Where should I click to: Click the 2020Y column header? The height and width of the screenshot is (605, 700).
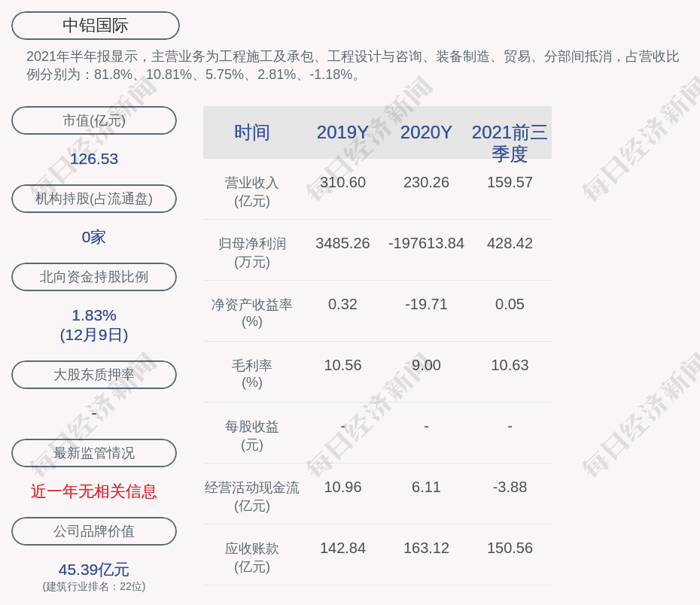[426, 132]
